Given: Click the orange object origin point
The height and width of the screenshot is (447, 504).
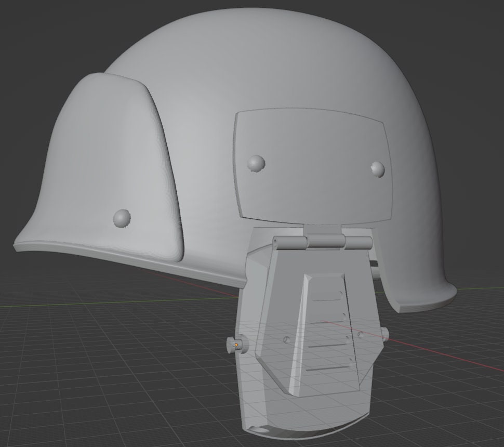Looking at the screenshot, I should [x=236, y=344].
